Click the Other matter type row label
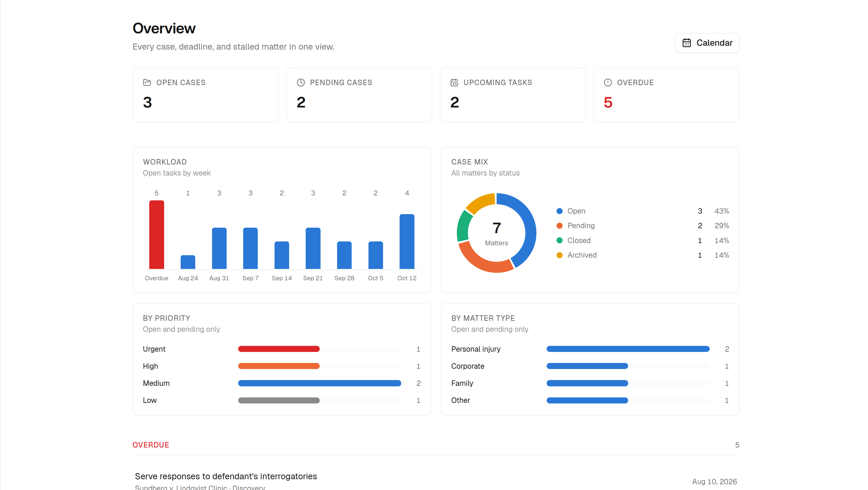This screenshot has height=490, width=868. [460, 400]
